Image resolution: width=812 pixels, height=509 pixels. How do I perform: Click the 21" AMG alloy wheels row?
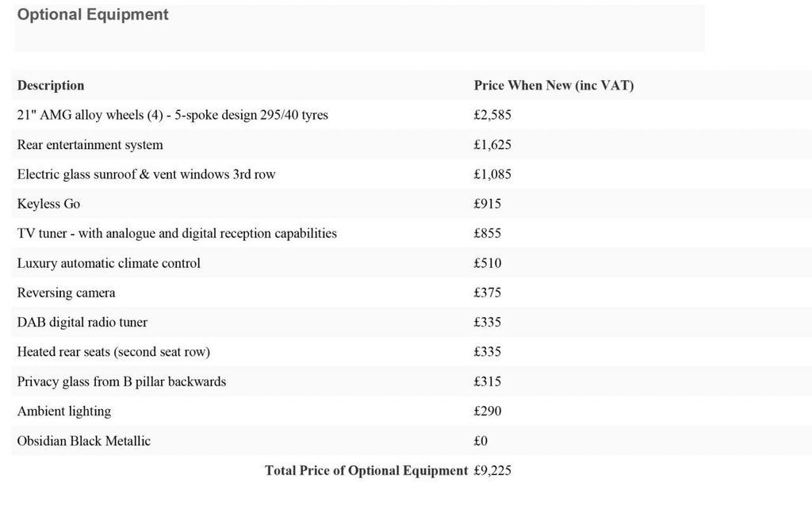click(x=412, y=115)
